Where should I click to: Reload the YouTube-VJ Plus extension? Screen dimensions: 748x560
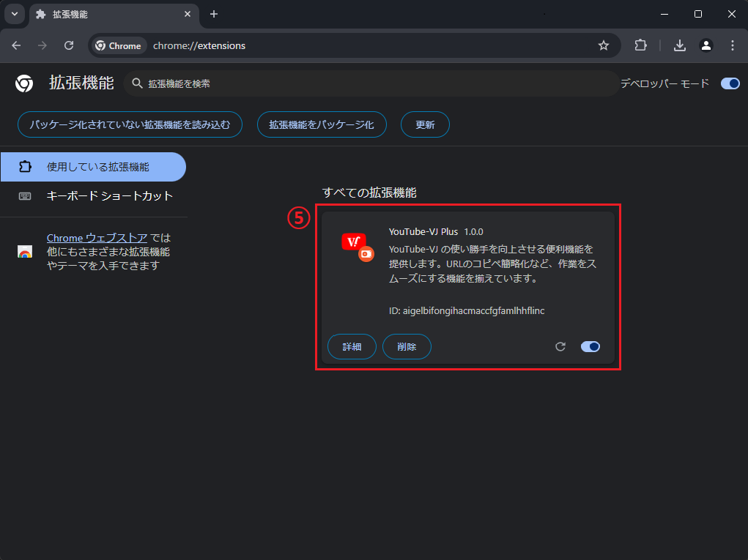[x=560, y=347]
